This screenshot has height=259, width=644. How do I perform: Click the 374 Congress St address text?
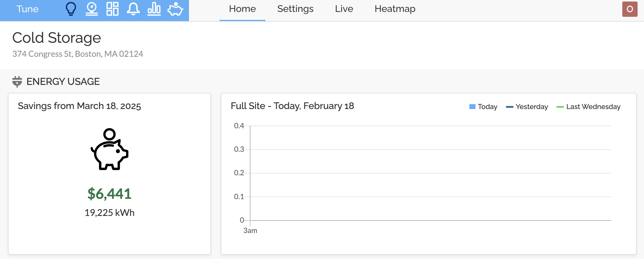(78, 54)
